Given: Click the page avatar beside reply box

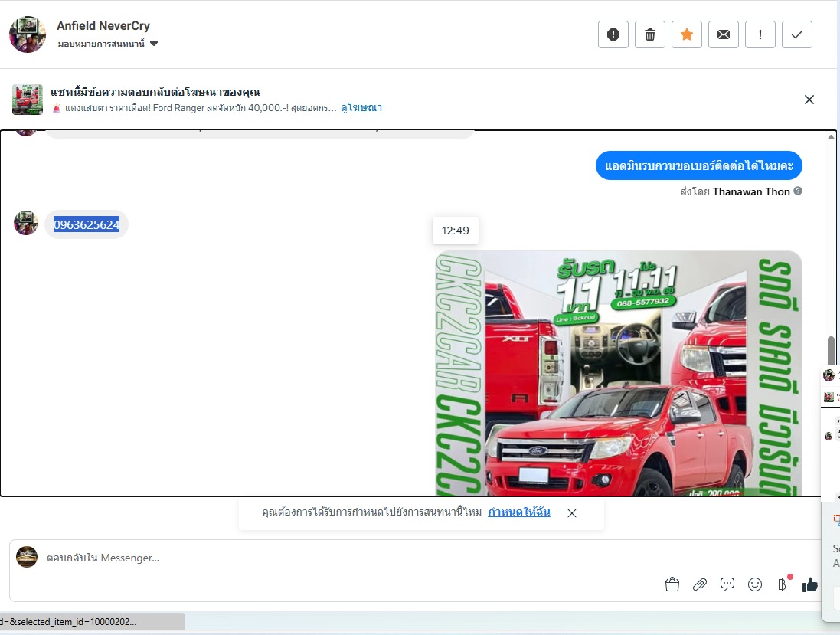Looking at the screenshot, I should point(27,557).
